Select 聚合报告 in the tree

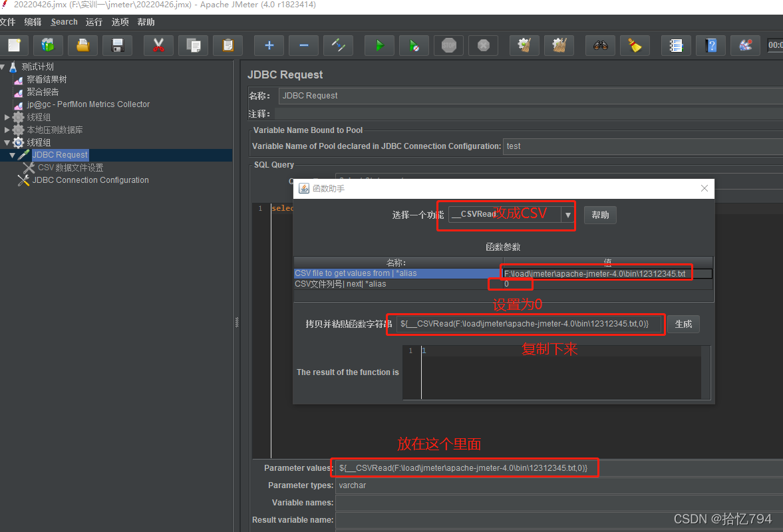43,92
